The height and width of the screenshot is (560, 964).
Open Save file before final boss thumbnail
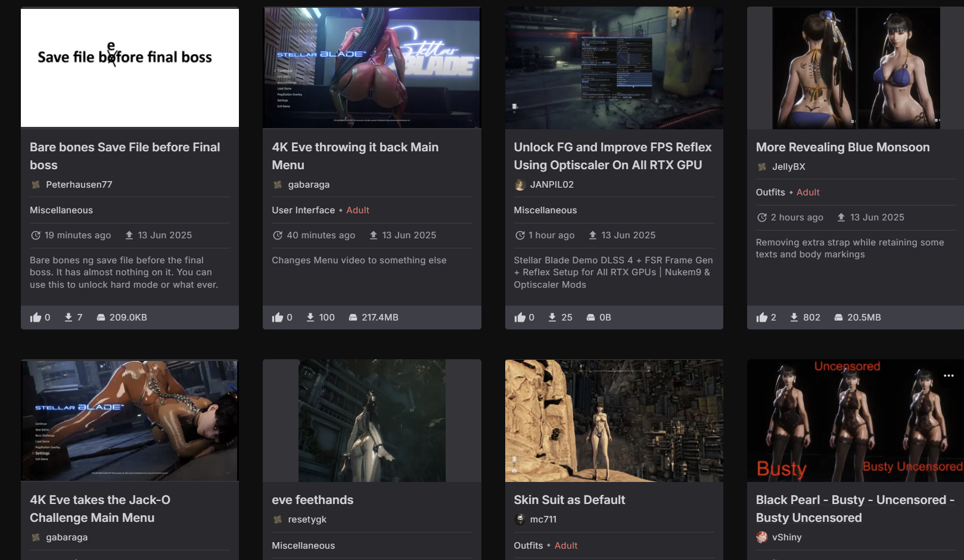point(130,68)
